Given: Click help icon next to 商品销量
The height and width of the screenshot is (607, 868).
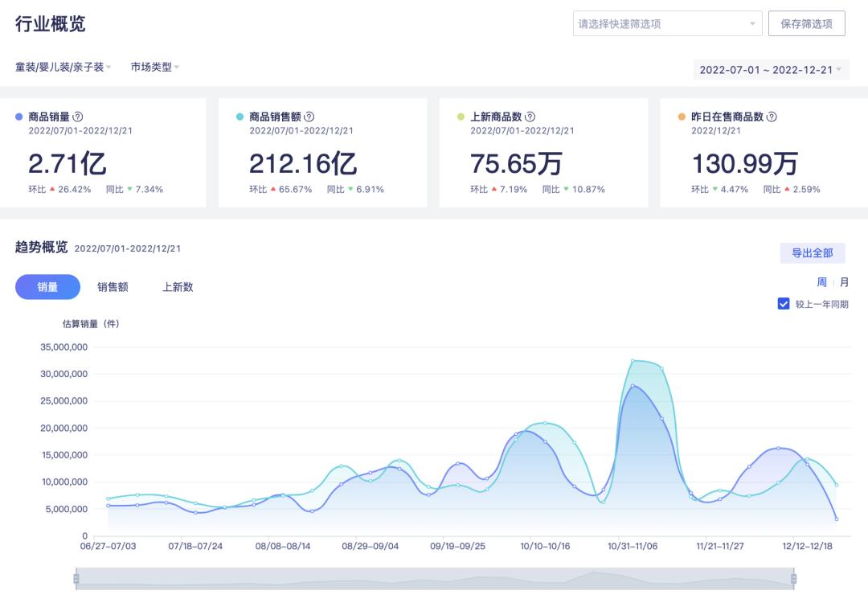Looking at the screenshot, I should tap(78, 117).
